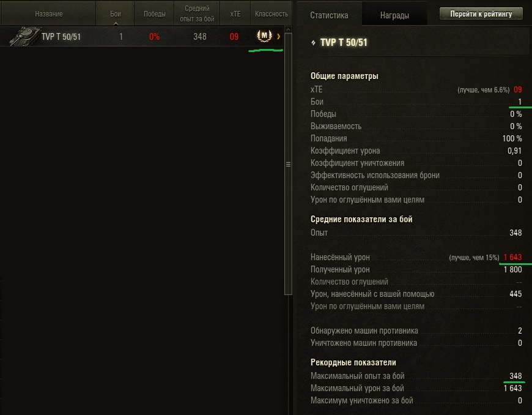Sort list by Название column
The width and height of the screenshot is (532, 415).
pos(49,14)
